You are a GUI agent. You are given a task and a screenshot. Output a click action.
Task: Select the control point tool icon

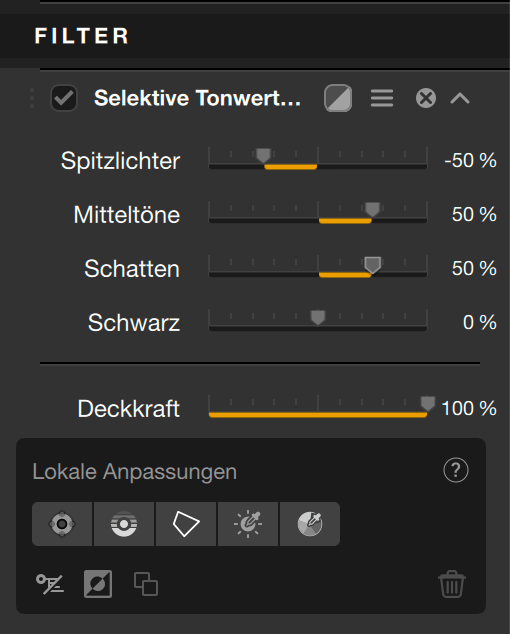coord(62,524)
